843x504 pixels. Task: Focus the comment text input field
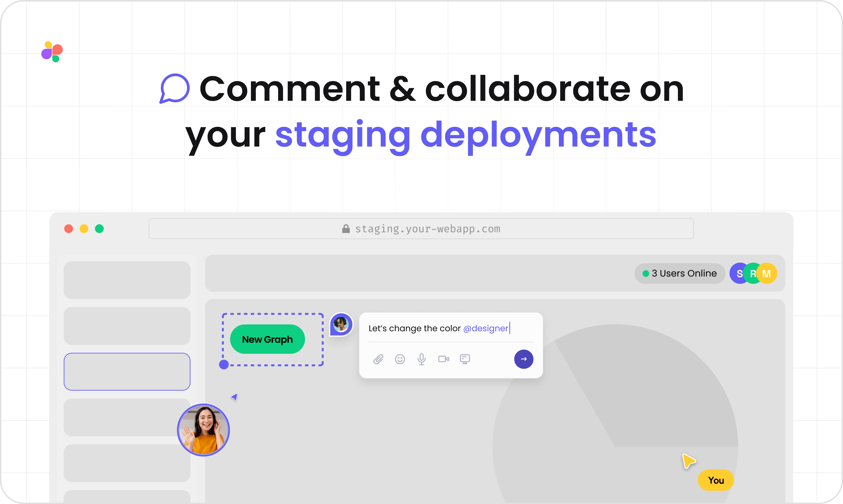point(451,328)
